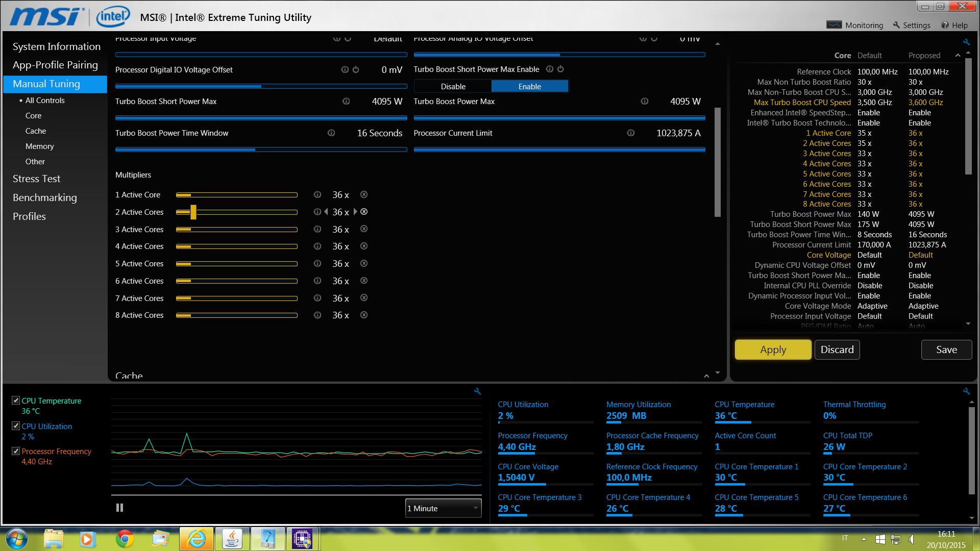This screenshot has width=980, height=551.
Task: Reset the 4 Active Cores multiplier
Action: 364,246
